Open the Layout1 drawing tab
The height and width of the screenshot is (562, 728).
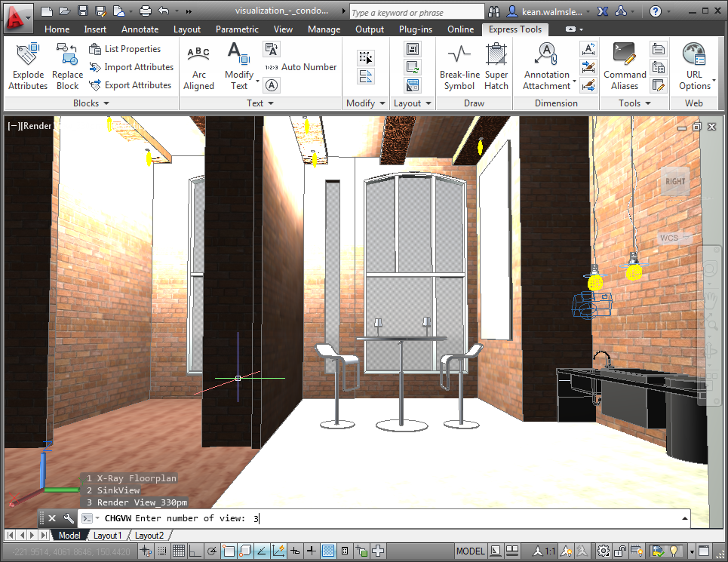107,536
